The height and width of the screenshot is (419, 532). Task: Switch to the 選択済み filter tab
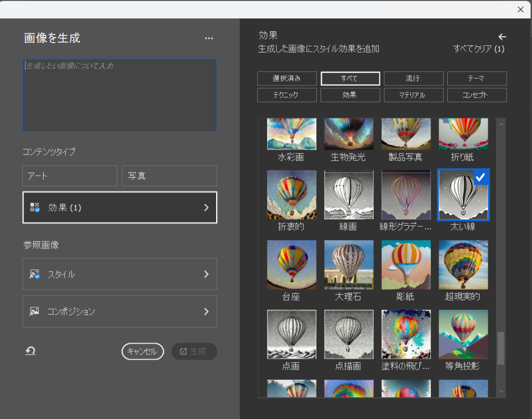(286, 78)
